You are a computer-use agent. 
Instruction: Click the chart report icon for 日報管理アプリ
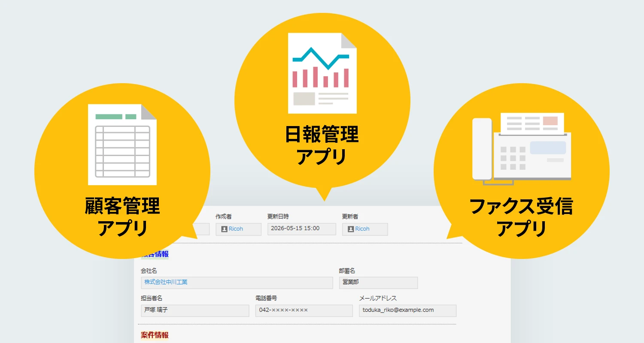click(x=322, y=73)
